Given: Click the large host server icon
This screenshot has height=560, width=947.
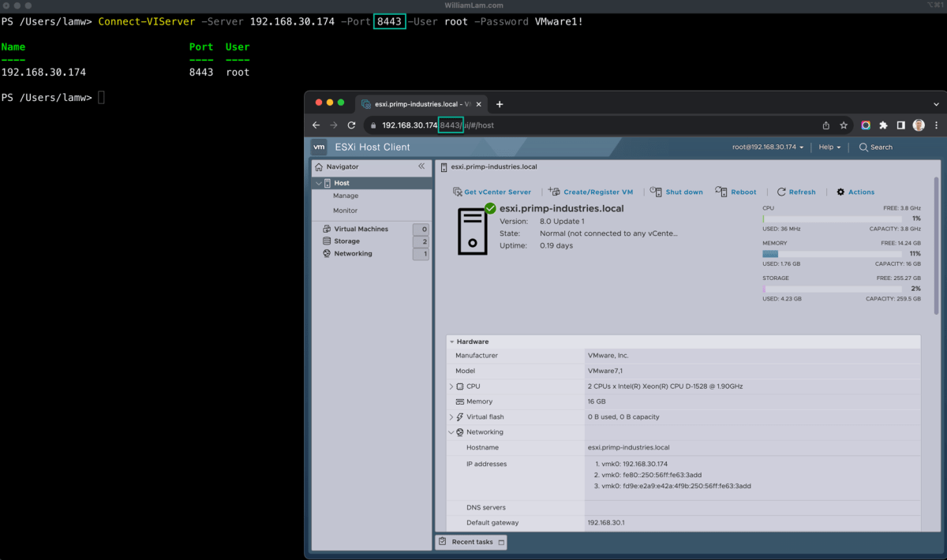Looking at the screenshot, I should coord(474,230).
